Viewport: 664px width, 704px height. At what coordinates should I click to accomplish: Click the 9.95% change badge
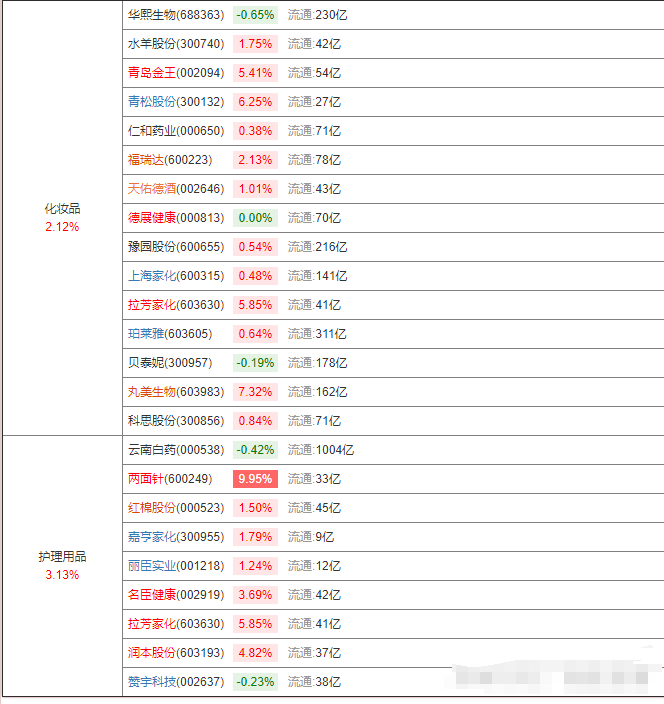click(x=255, y=479)
